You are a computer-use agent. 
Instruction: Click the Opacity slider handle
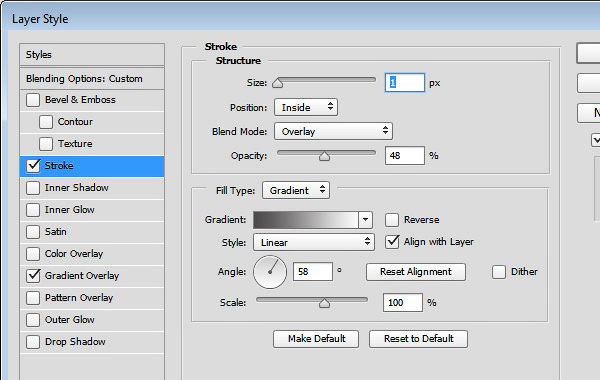(324, 156)
